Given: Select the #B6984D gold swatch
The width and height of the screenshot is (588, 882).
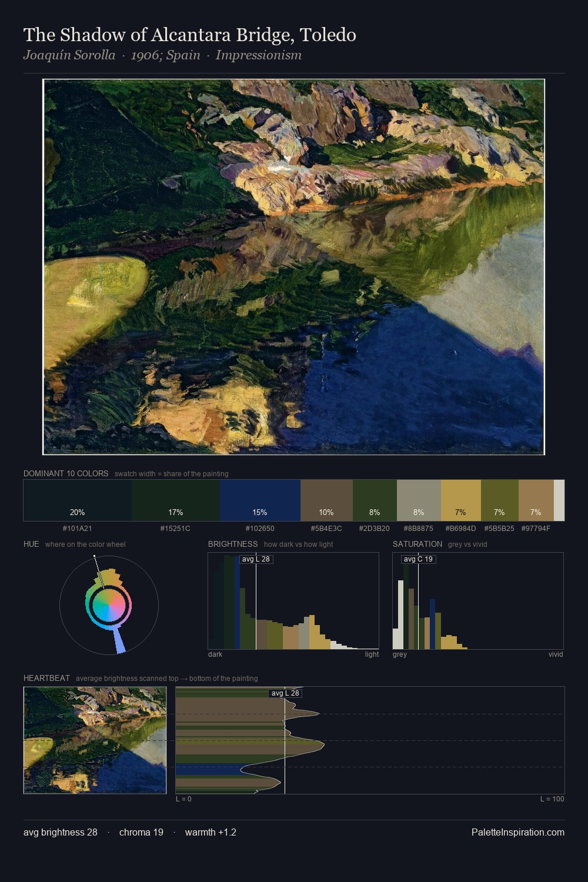Looking at the screenshot, I should (x=461, y=500).
